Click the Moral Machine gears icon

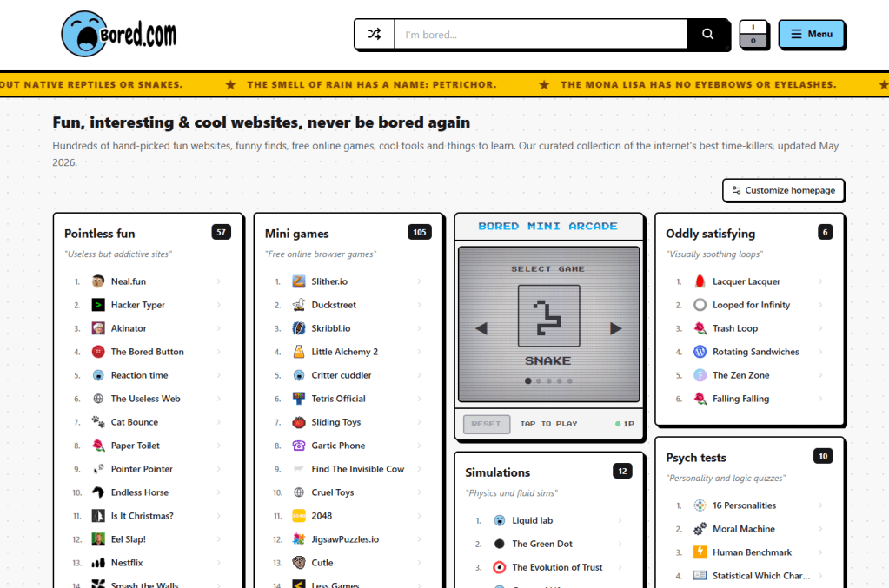click(x=700, y=529)
